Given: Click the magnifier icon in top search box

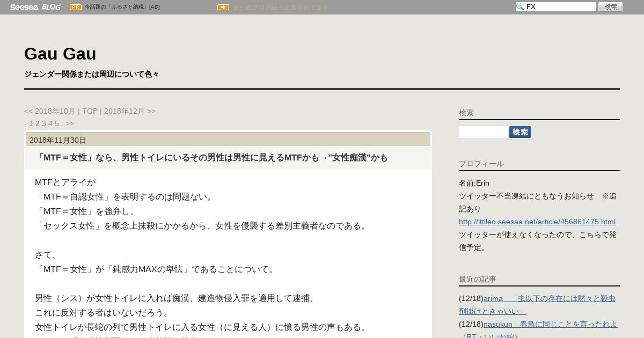Looking at the screenshot, I should click(x=520, y=6).
